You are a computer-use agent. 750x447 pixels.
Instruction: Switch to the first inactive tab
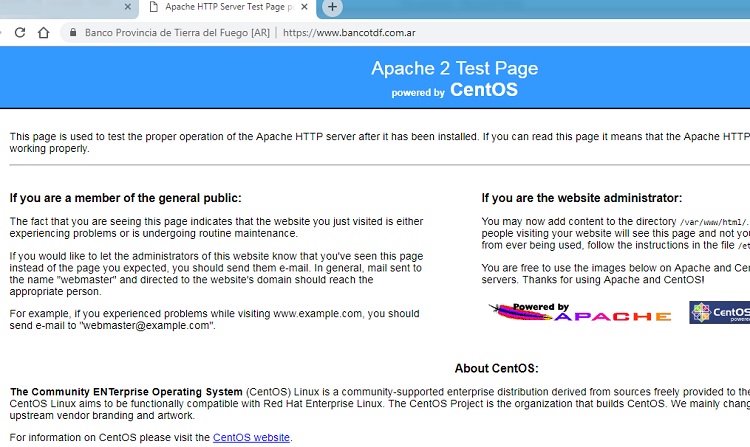tap(60, 7)
